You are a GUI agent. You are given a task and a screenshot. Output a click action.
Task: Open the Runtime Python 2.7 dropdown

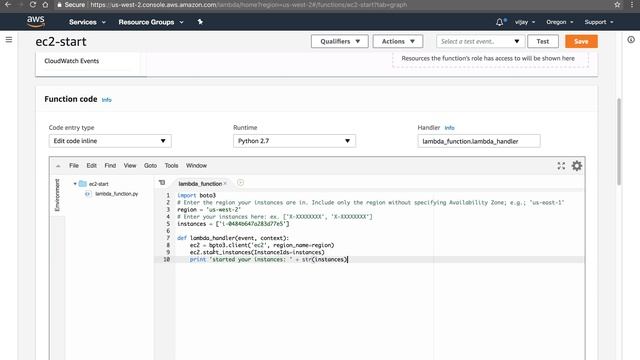coord(294,141)
